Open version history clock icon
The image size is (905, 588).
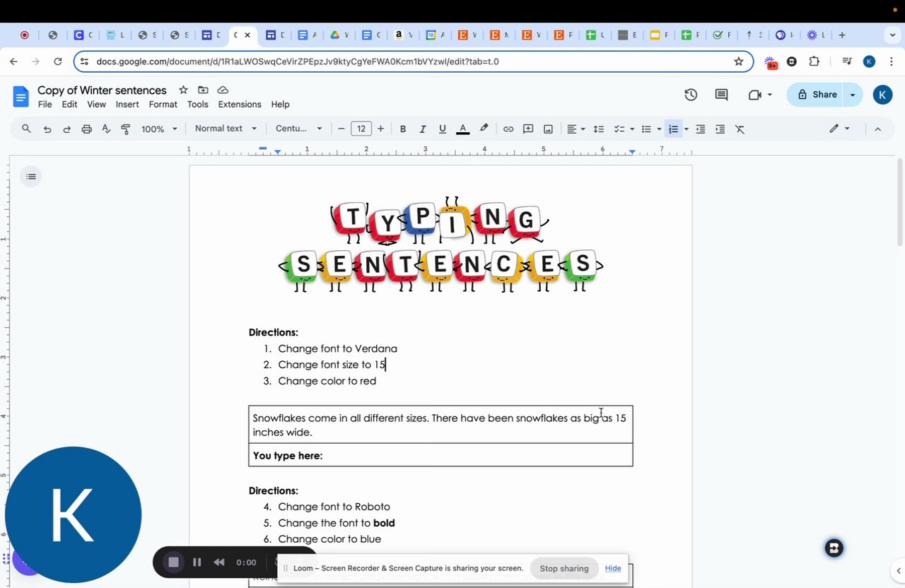tap(691, 95)
